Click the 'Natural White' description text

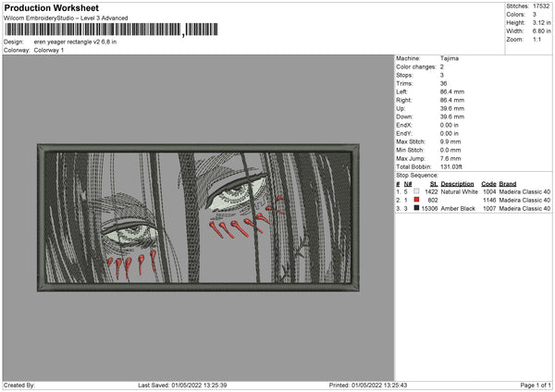(x=460, y=191)
